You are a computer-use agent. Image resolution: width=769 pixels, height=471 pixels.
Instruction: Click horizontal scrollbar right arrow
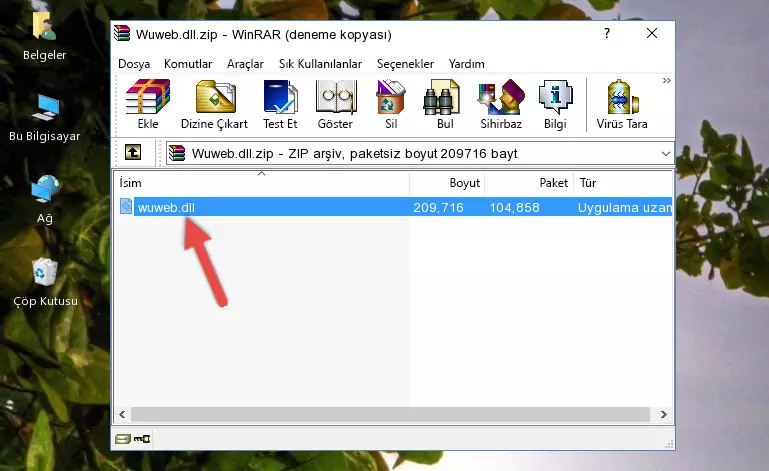click(x=664, y=415)
